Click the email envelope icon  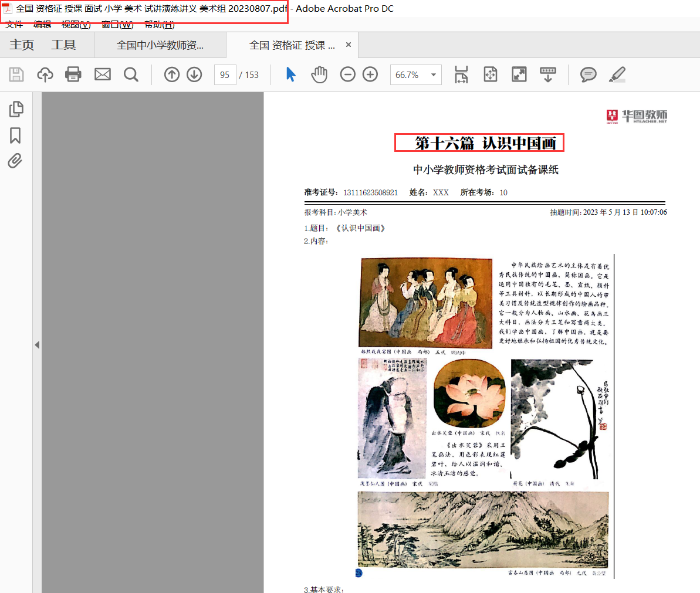pos(103,74)
